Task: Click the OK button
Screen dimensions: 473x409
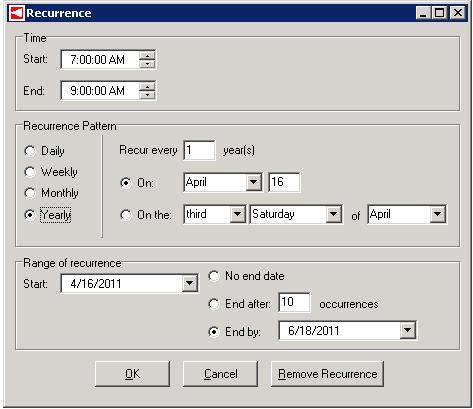Action: (x=132, y=374)
